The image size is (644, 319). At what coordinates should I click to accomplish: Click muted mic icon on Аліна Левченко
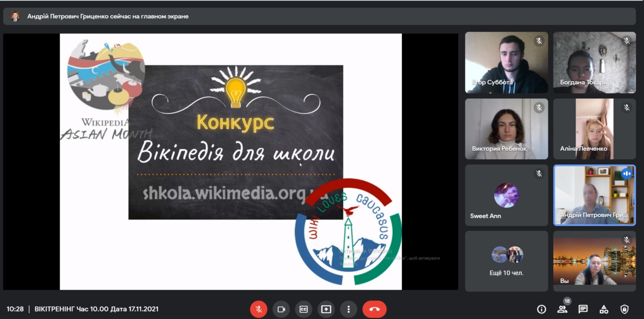[x=627, y=108]
